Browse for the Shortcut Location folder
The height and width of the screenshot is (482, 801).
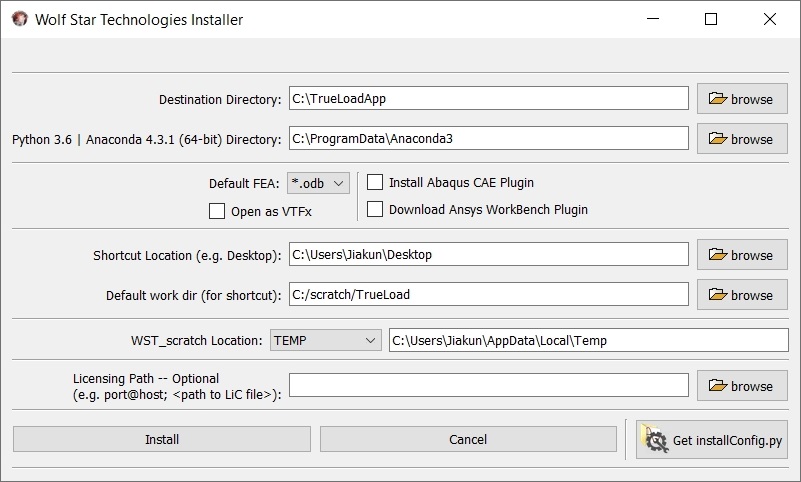(742, 254)
